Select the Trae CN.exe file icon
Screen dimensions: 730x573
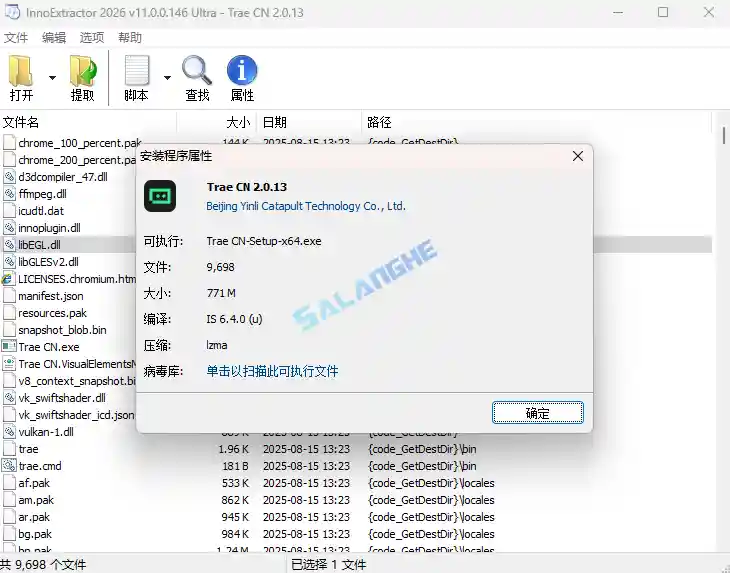(x=9, y=347)
